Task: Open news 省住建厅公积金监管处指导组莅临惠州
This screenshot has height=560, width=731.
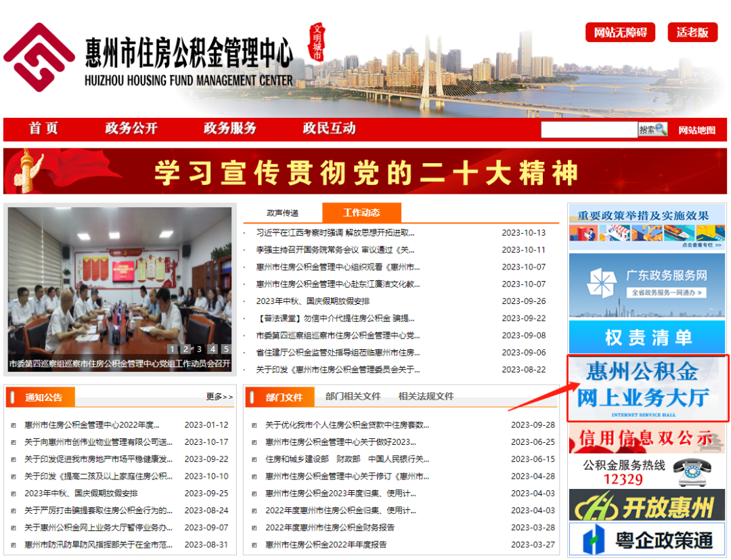Action: point(338,353)
